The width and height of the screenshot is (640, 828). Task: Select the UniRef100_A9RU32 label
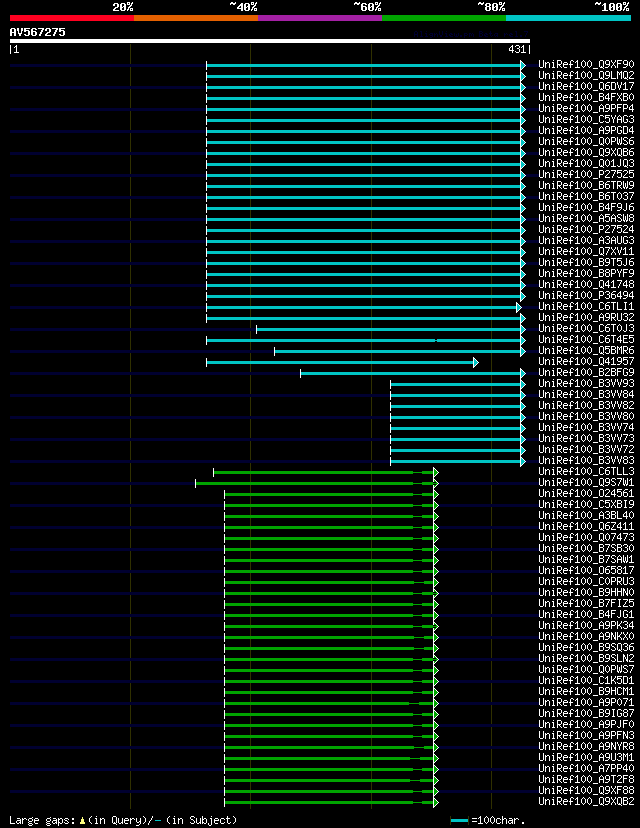pos(586,317)
